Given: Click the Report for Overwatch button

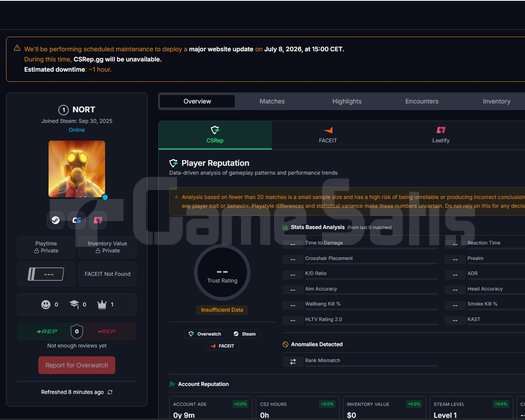Looking at the screenshot, I should (77, 365).
